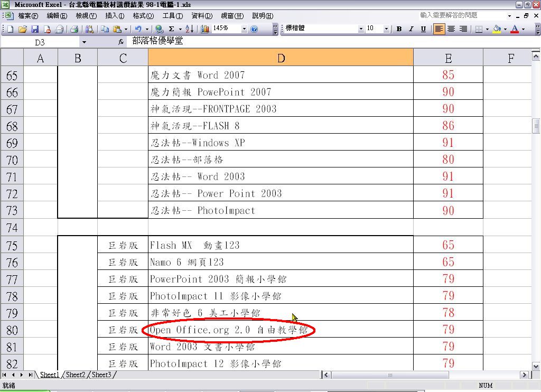Click the Borders icon

click(479, 29)
